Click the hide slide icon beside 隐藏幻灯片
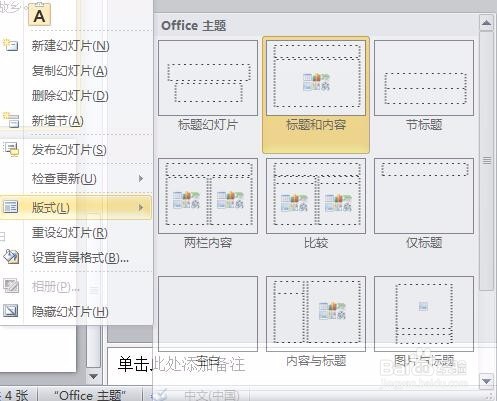The image size is (497, 401). click(x=11, y=311)
